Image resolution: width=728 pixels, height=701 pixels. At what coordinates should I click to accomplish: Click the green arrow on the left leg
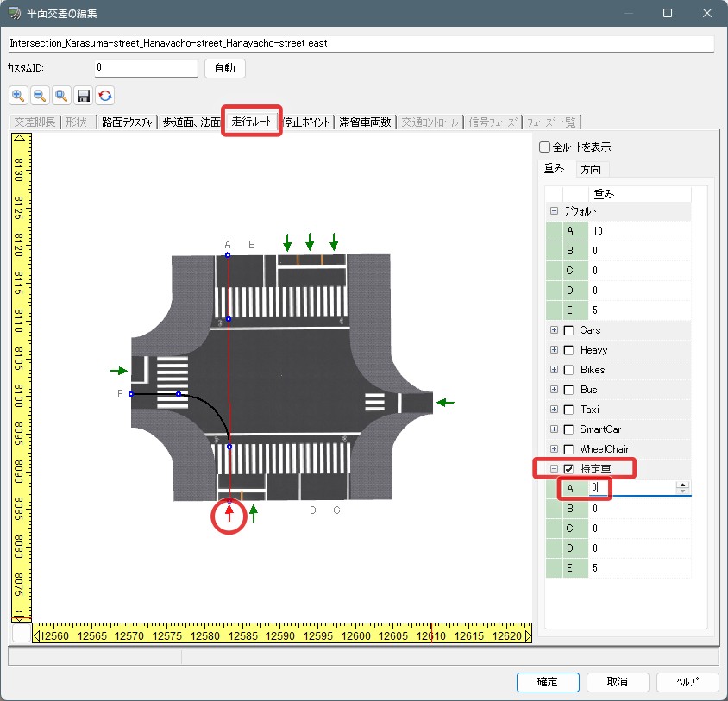pyautogui.click(x=118, y=371)
